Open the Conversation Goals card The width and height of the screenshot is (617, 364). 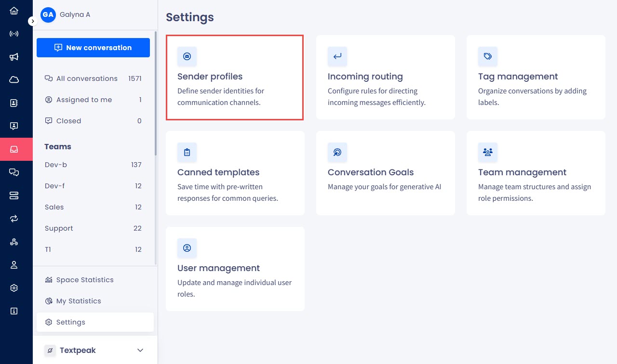386,173
